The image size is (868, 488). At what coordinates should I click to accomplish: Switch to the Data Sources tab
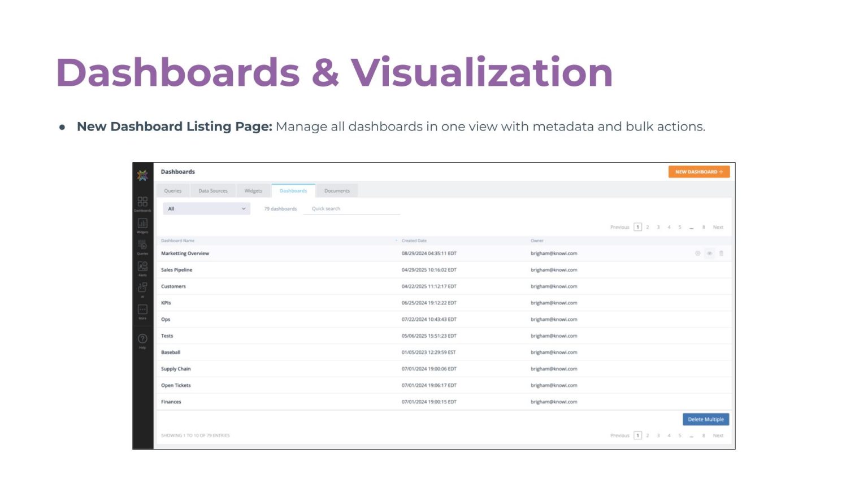pyautogui.click(x=213, y=191)
